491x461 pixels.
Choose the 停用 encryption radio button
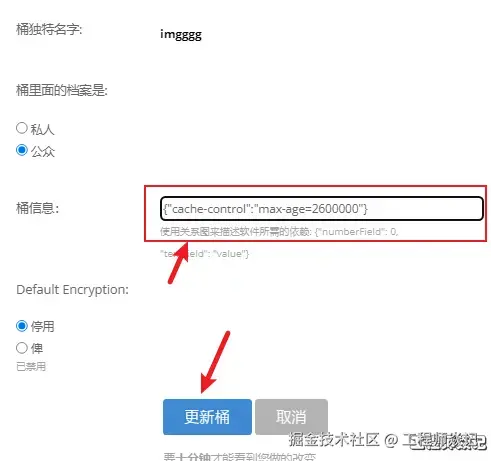click(x=22, y=326)
